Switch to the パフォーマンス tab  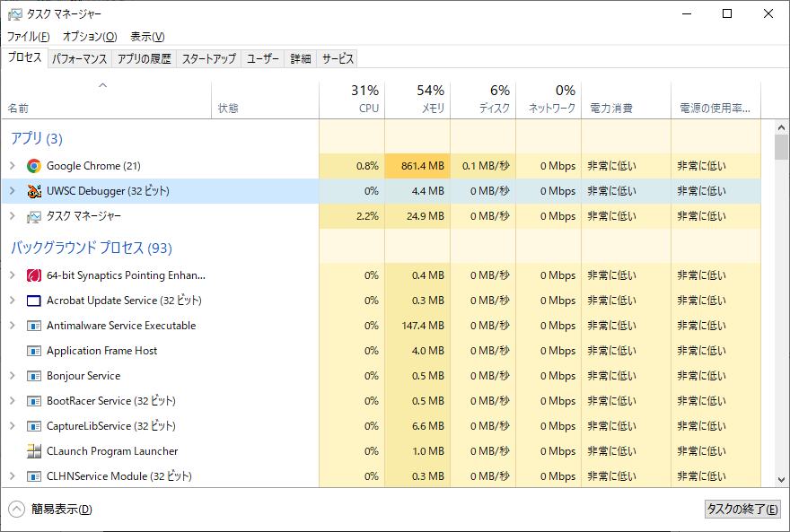click(x=80, y=59)
